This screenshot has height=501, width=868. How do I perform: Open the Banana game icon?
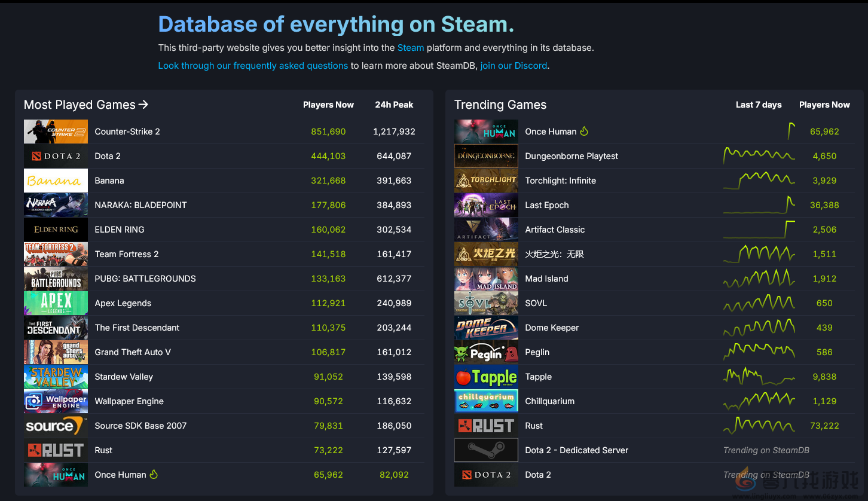56,181
